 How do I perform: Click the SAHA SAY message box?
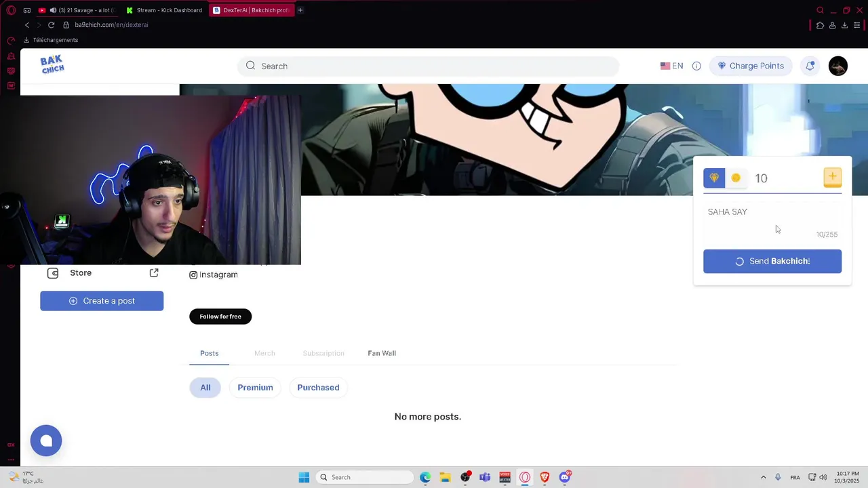coord(772,221)
